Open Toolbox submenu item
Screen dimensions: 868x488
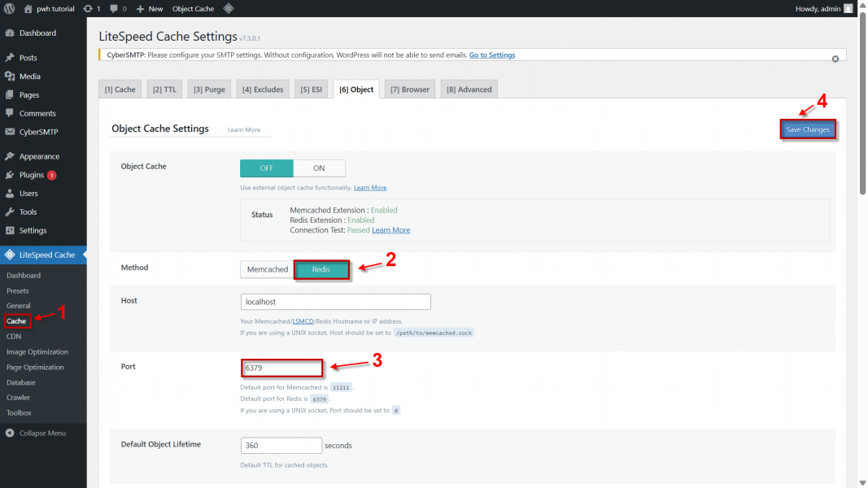18,412
